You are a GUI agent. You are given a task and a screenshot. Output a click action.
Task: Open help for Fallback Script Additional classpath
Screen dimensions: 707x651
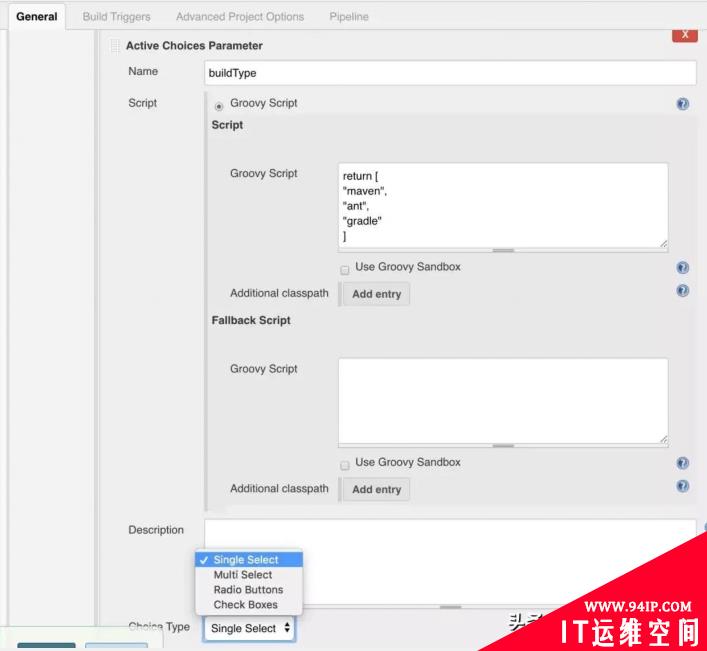click(683, 486)
